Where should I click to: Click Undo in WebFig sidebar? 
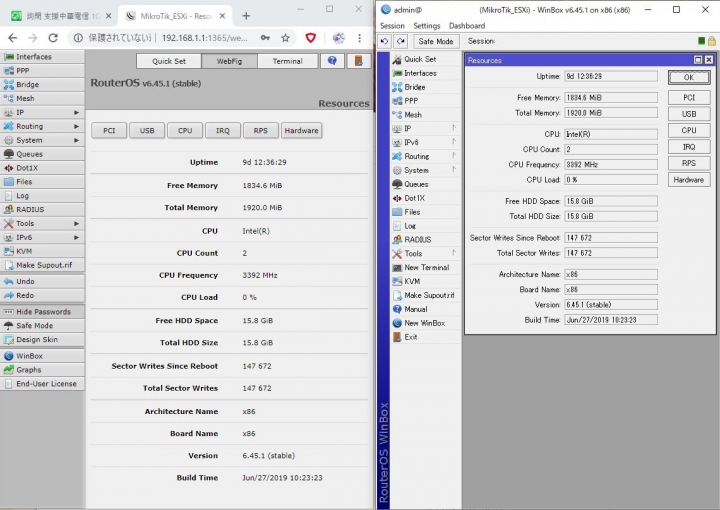point(42,281)
